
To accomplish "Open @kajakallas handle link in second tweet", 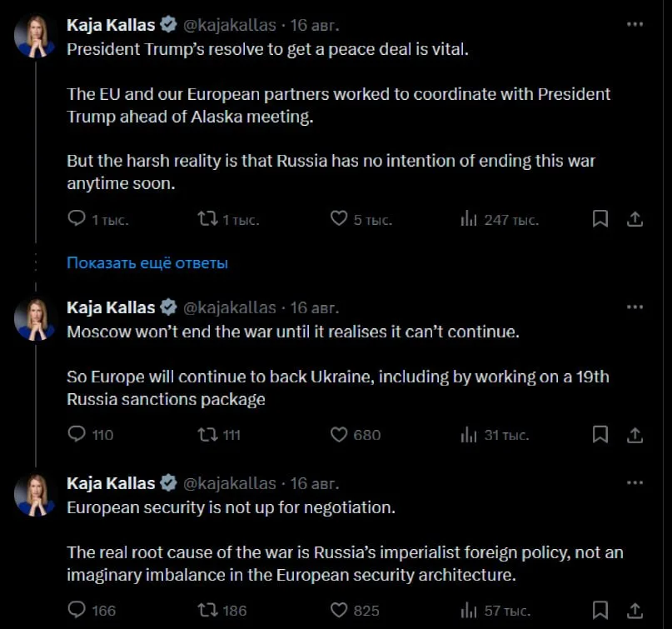I will pyautogui.click(x=229, y=307).
